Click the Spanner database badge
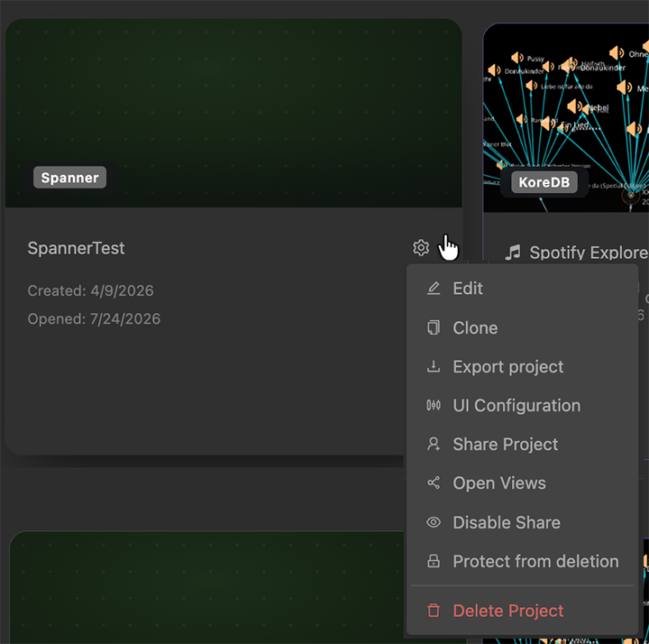 (x=70, y=178)
